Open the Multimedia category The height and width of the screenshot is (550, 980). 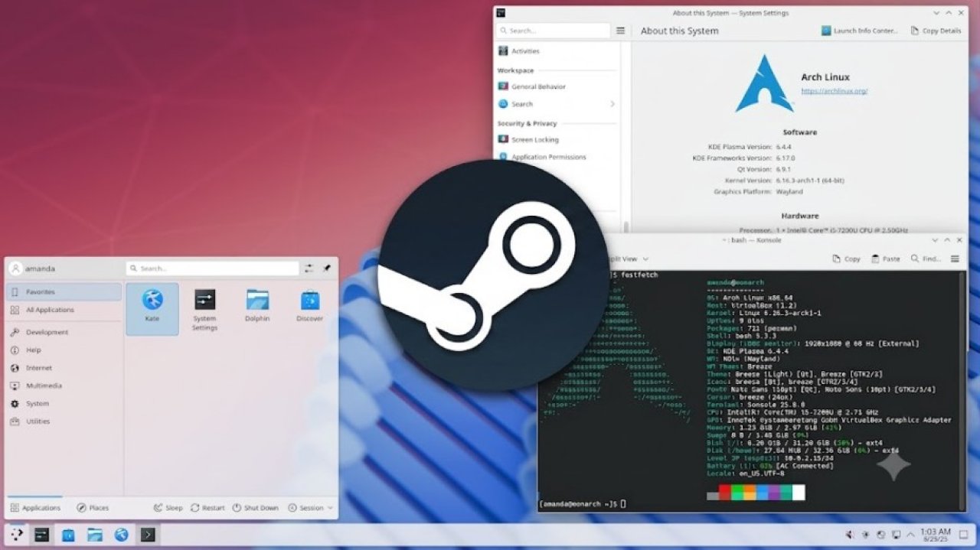[64, 386]
